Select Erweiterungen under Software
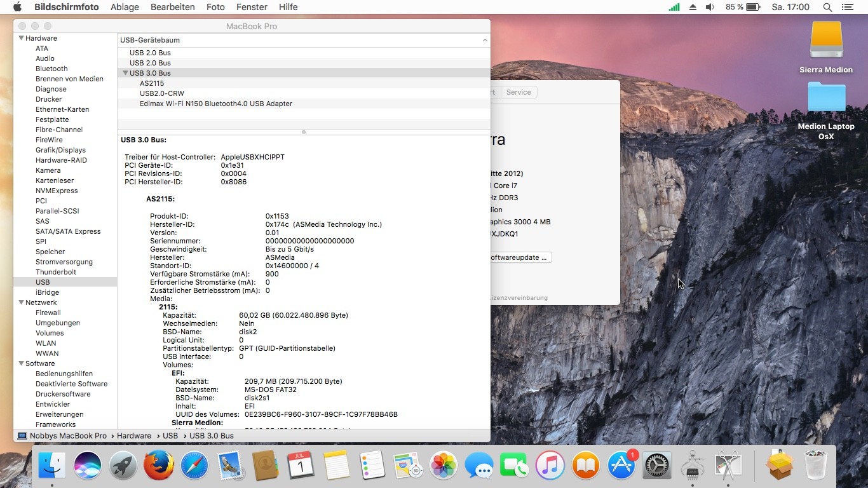The width and height of the screenshot is (868, 488). click(60, 414)
